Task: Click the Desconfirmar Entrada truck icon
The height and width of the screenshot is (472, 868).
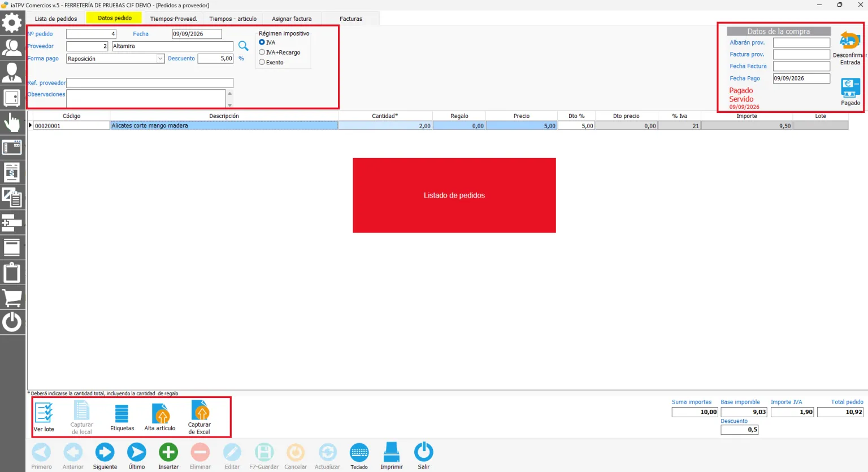Action: (849, 40)
